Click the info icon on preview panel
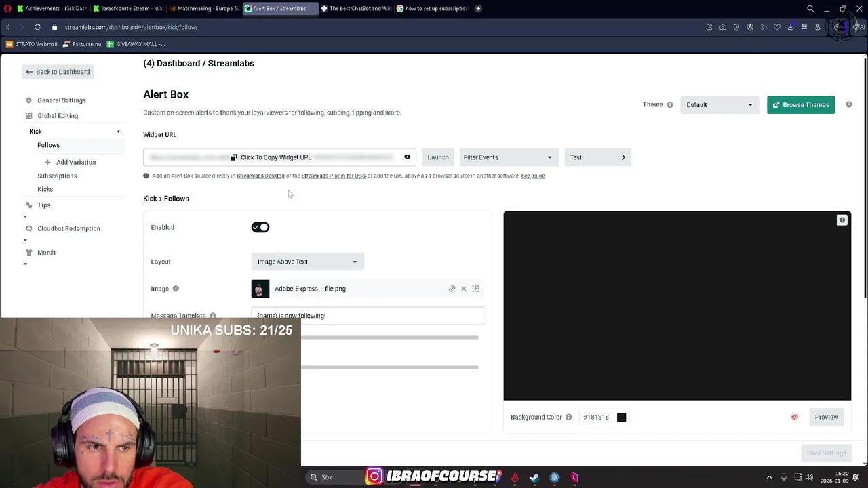The width and height of the screenshot is (868, 488). [x=842, y=220]
